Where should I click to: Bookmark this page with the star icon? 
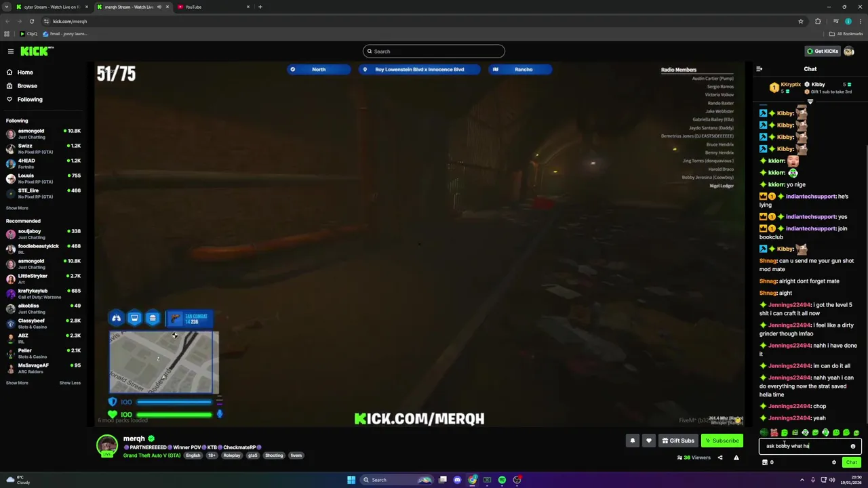click(801, 21)
